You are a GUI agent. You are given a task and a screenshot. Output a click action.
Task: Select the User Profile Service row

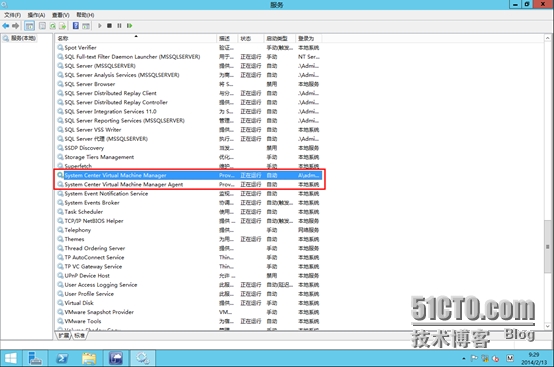[189, 294]
